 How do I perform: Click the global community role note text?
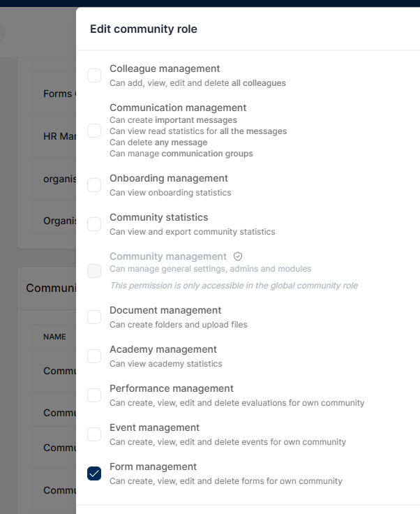point(234,286)
